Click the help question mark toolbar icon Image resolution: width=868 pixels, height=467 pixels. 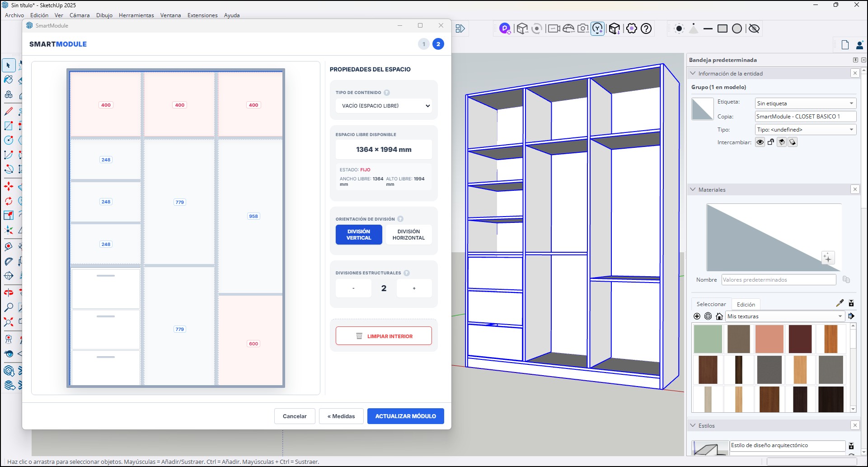647,28
